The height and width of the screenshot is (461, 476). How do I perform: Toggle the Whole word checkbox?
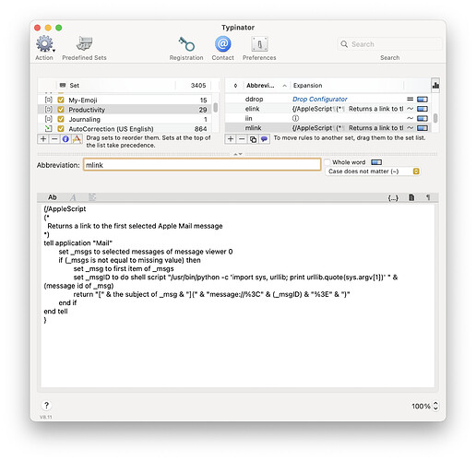click(327, 162)
